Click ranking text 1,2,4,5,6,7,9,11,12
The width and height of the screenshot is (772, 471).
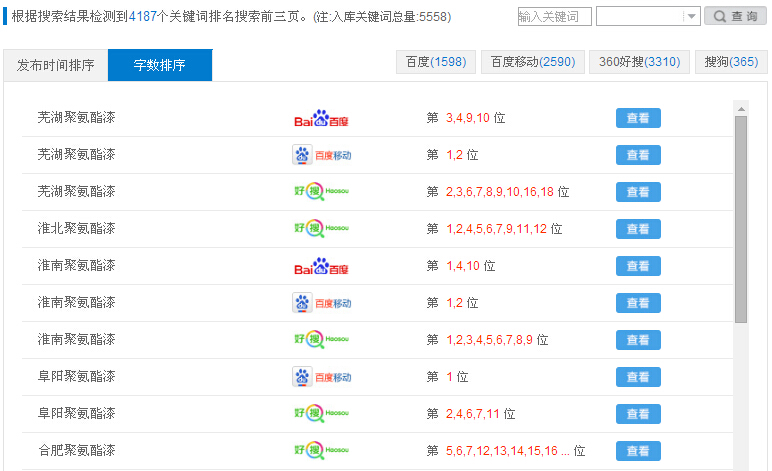tap(496, 229)
